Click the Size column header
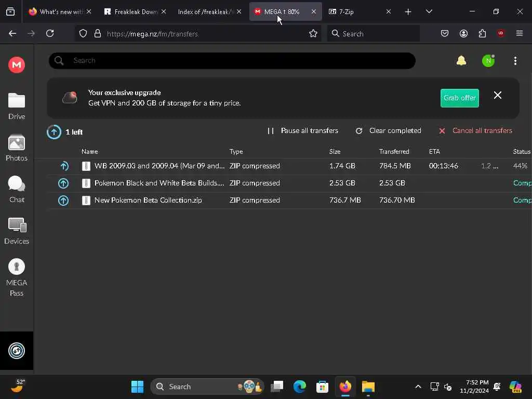Viewport: 532px width, 399px height. click(x=335, y=152)
